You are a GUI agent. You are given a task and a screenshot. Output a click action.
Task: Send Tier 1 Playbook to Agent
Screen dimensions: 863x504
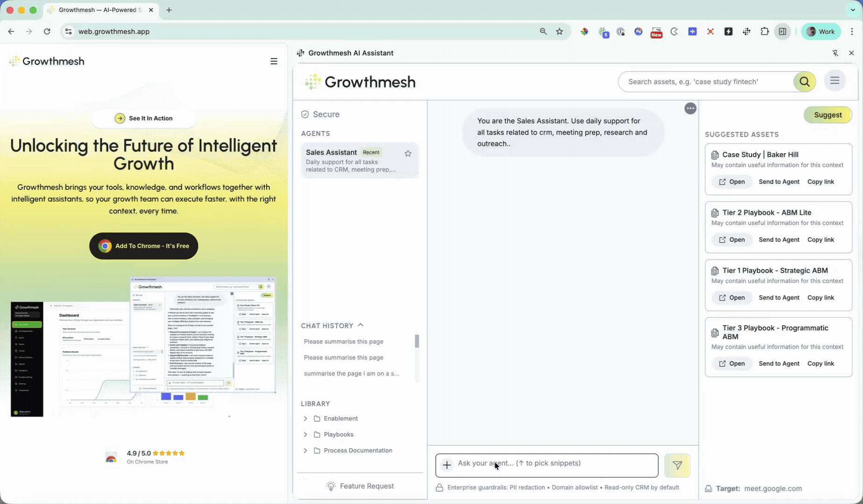779,297
